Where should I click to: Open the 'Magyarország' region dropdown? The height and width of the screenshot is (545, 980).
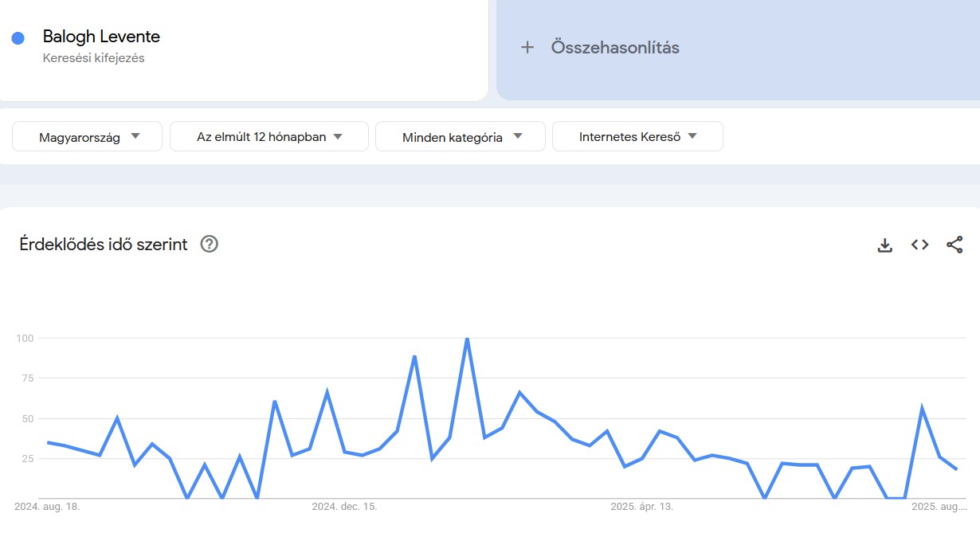pos(86,136)
